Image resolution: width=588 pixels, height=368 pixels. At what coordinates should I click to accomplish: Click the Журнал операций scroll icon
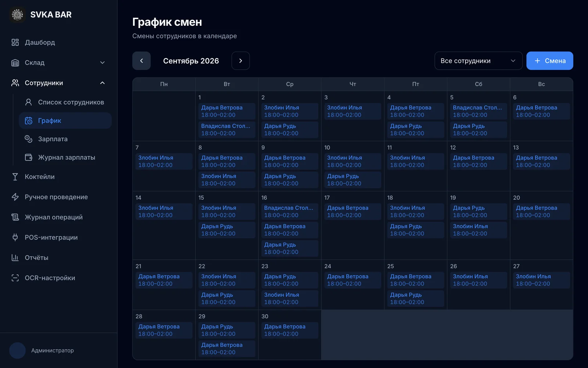click(x=15, y=217)
